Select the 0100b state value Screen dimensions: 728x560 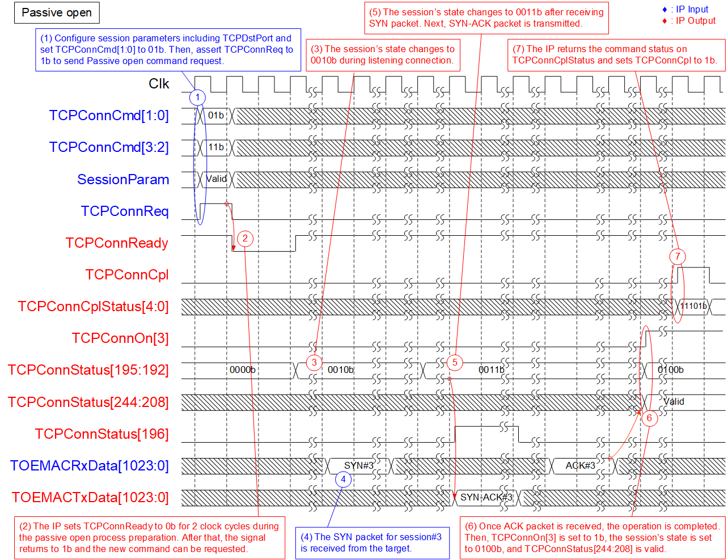671,370
